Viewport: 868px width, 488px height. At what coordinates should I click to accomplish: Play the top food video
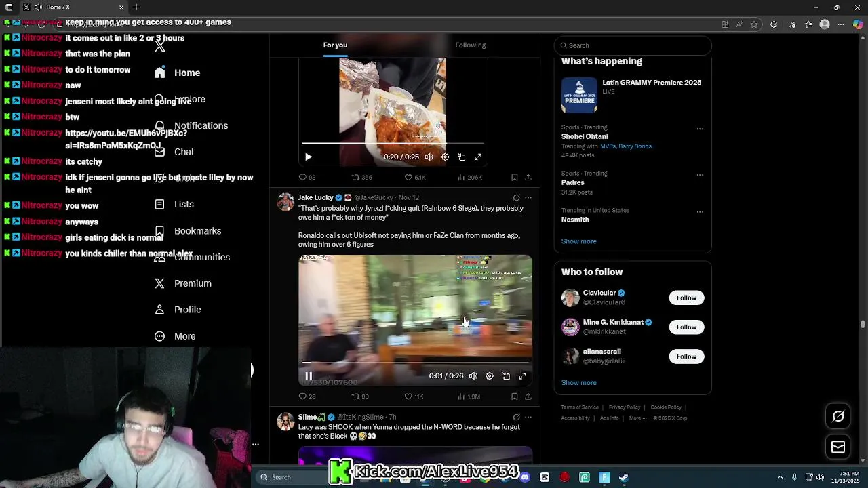(x=308, y=157)
